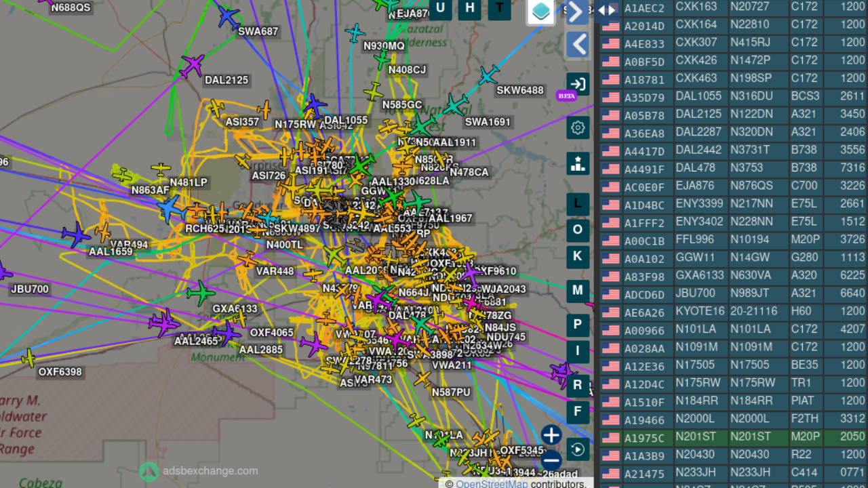This screenshot has width=868, height=488.
Task: Toggle the P button on the map
Action: pyautogui.click(x=578, y=325)
